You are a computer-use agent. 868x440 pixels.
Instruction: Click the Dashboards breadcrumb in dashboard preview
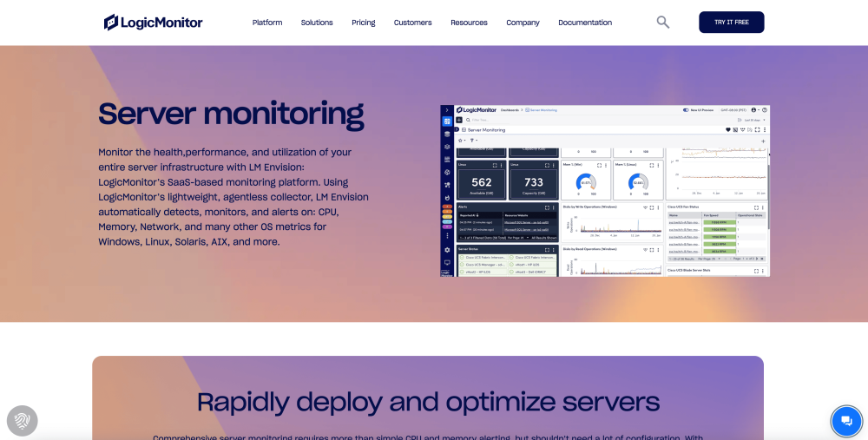510,110
